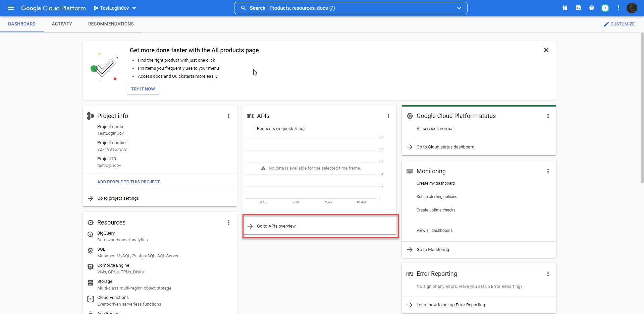Click Add People to This Project
The width and height of the screenshot is (644, 314).
point(128,182)
